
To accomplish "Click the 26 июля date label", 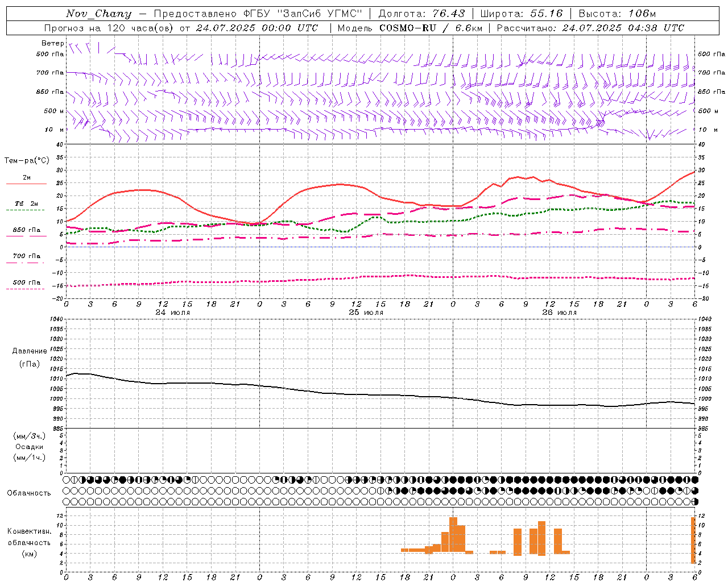I will [x=559, y=313].
